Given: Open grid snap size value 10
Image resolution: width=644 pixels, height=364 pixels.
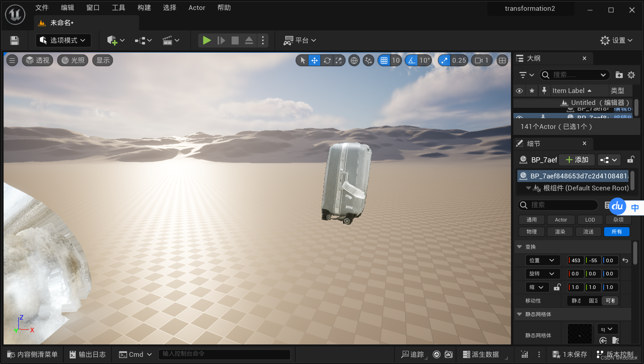Looking at the screenshot, I should 396,60.
